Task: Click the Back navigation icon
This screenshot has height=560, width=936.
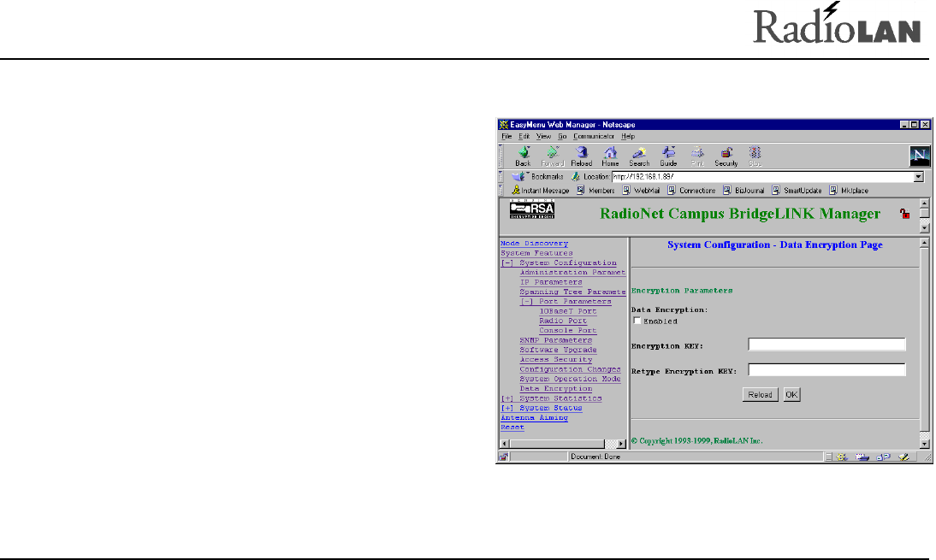Action: [523, 153]
